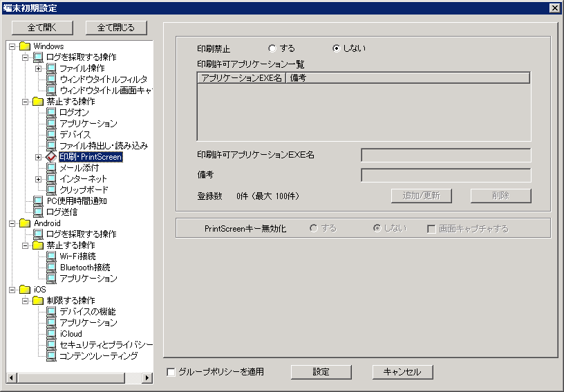Collapse the iOS tree node
Image resolution: width=564 pixels, height=392 pixels.
point(12,290)
